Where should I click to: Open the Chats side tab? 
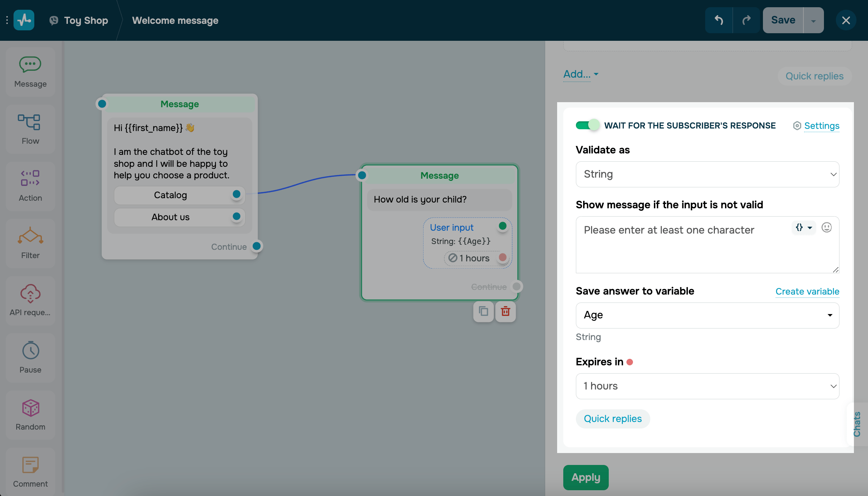tap(856, 424)
